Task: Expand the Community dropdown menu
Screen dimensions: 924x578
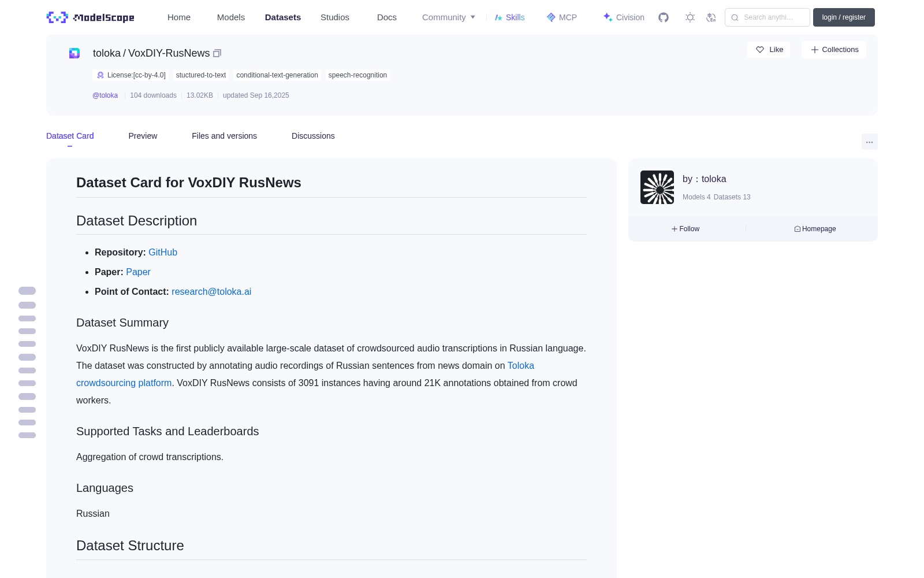Action: pos(449,17)
